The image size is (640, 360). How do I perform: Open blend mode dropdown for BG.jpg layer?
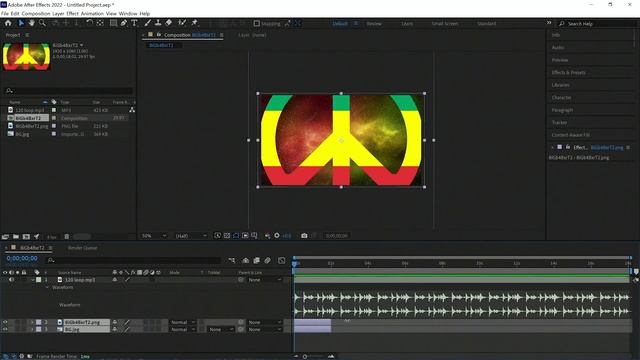(x=182, y=329)
